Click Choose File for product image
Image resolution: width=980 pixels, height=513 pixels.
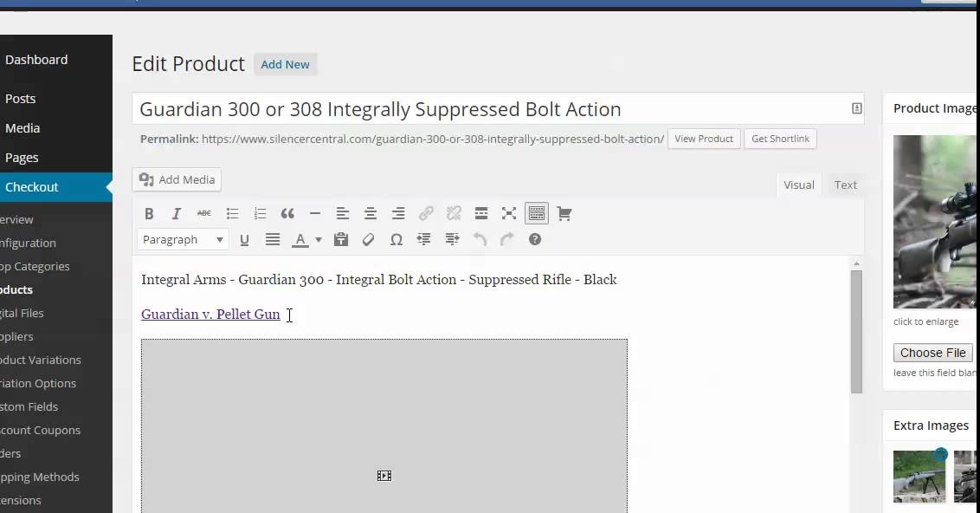[x=933, y=353]
